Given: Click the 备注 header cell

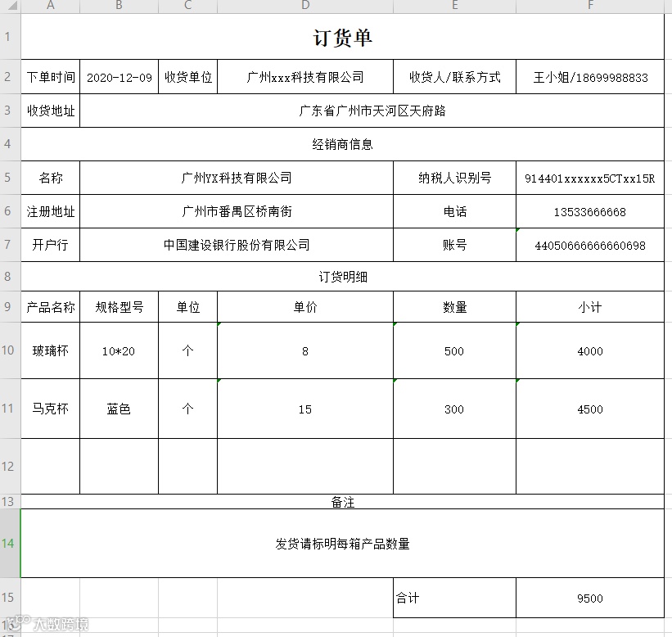Looking at the screenshot, I should click(x=342, y=502).
